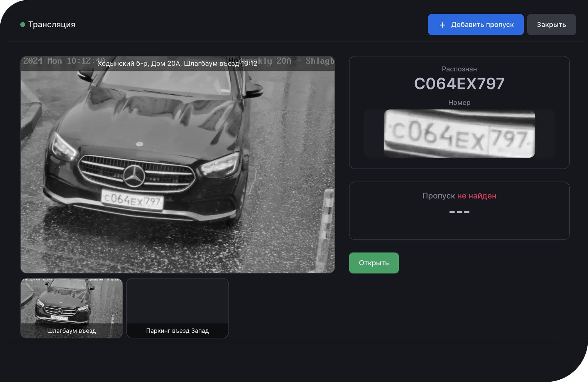The image size is (588, 382).
Task: Click the Ходынский б-р address caption
Action: (x=177, y=64)
